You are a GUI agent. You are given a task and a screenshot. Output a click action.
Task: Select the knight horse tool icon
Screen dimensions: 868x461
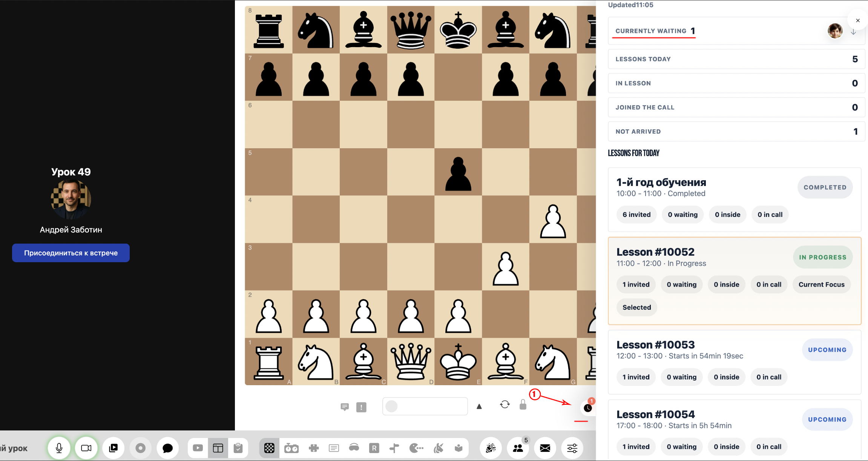pyautogui.click(x=439, y=448)
